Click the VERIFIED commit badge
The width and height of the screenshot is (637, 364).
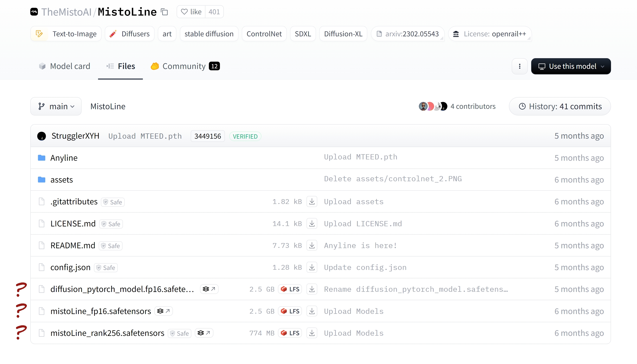245,136
